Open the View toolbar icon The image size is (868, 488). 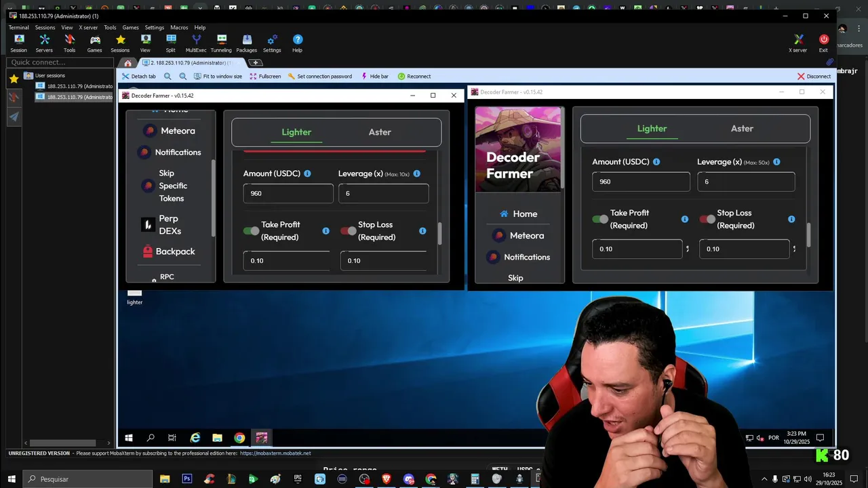click(145, 43)
